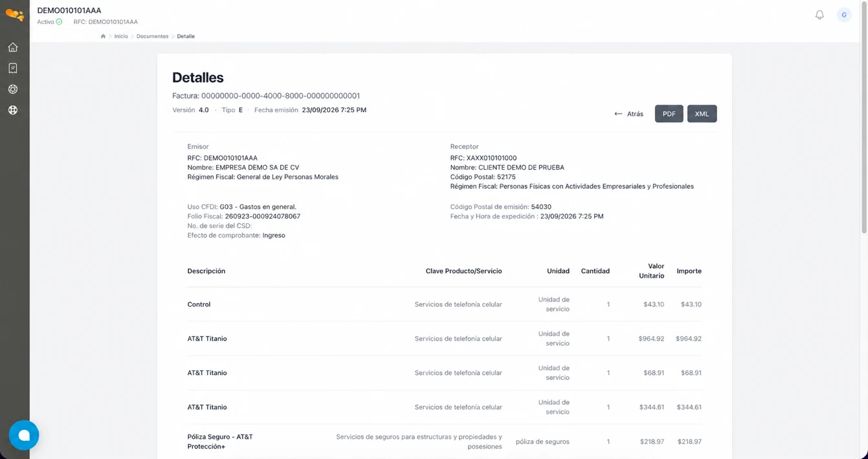Click the Detalles heading
This screenshot has width=868, height=459.
198,78
